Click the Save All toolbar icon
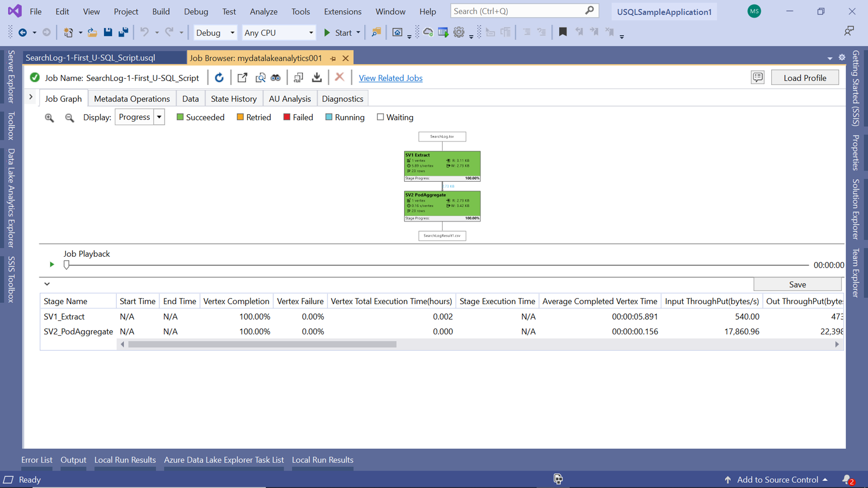 (x=123, y=32)
